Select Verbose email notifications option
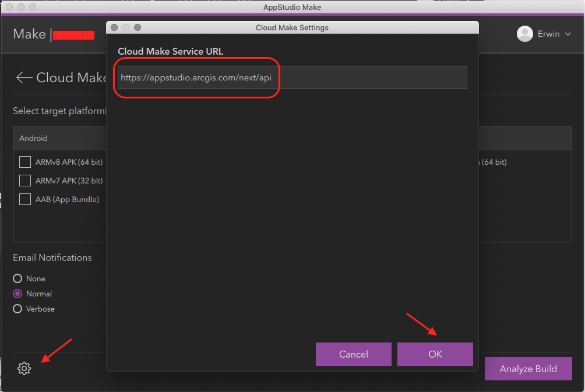Viewport: 585px width, 392px height. 17,309
